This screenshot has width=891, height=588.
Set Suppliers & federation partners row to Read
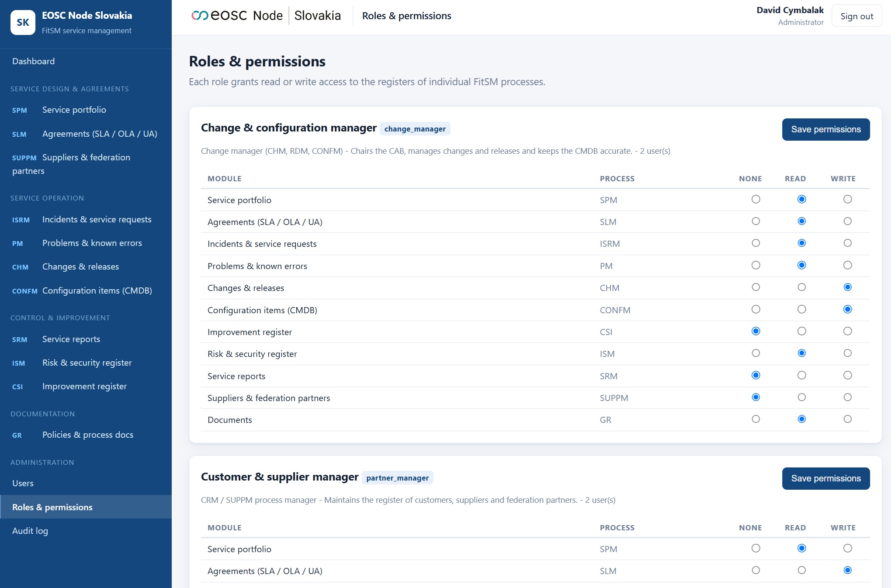[x=801, y=397]
